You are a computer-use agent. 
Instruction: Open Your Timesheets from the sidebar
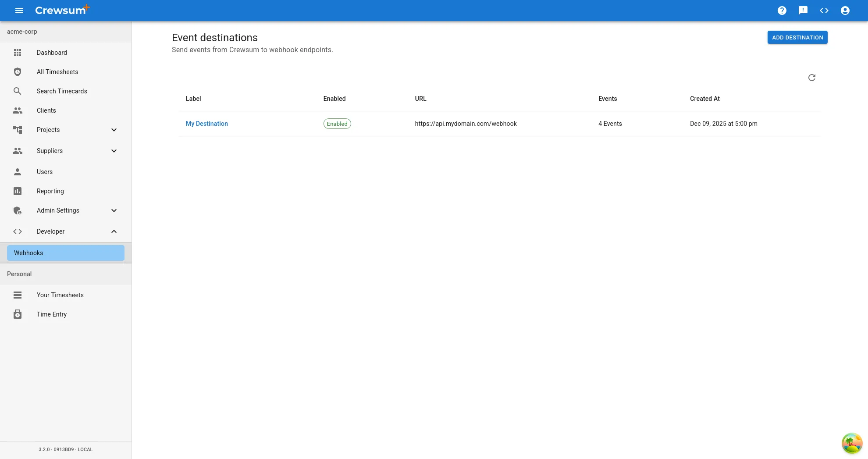coord(60,295)
